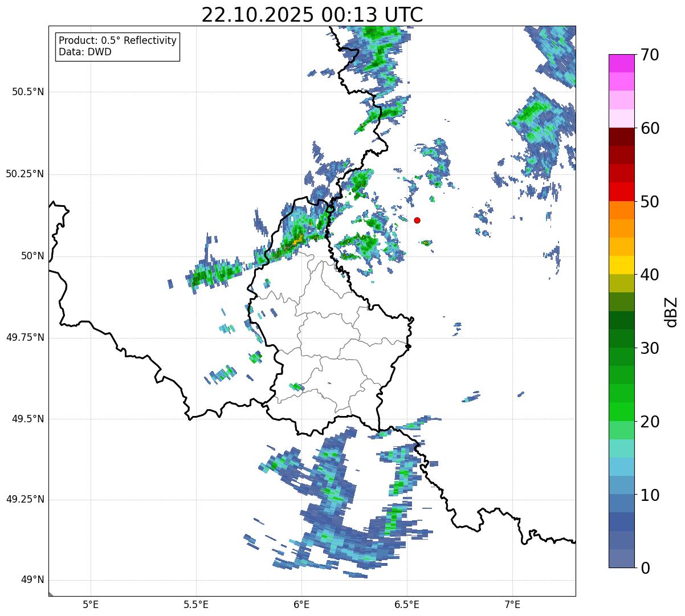Click the magenta swatch atop the colorbar
The width and height of the screenshot is (685, 616).
[621, 63]
